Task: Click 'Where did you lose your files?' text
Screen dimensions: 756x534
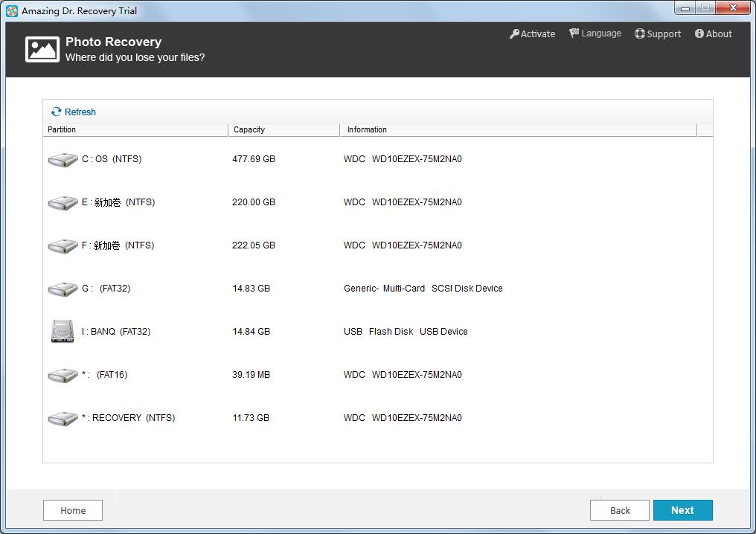Action: pos(135,57)
